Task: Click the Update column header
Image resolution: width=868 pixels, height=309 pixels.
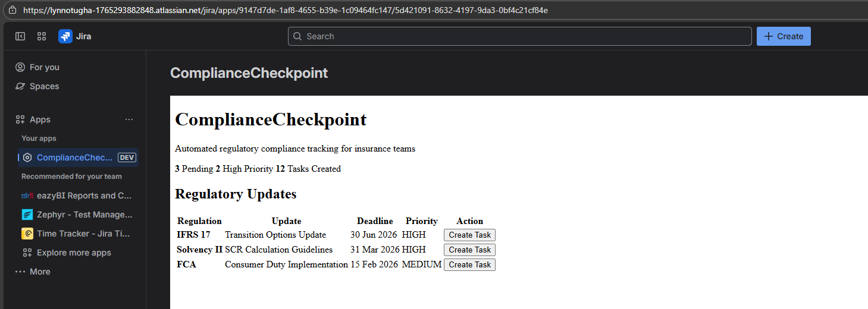Action: (287, 221)
